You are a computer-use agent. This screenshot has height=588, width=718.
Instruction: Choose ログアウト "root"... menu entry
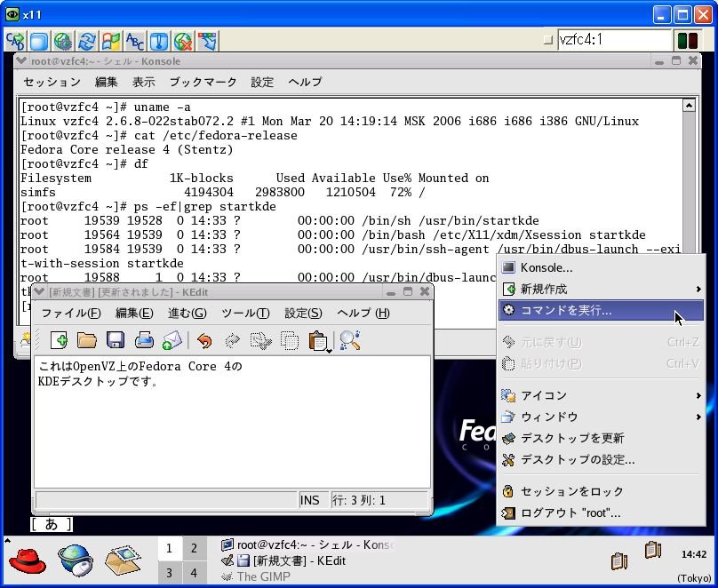click(x=601, y=513)
